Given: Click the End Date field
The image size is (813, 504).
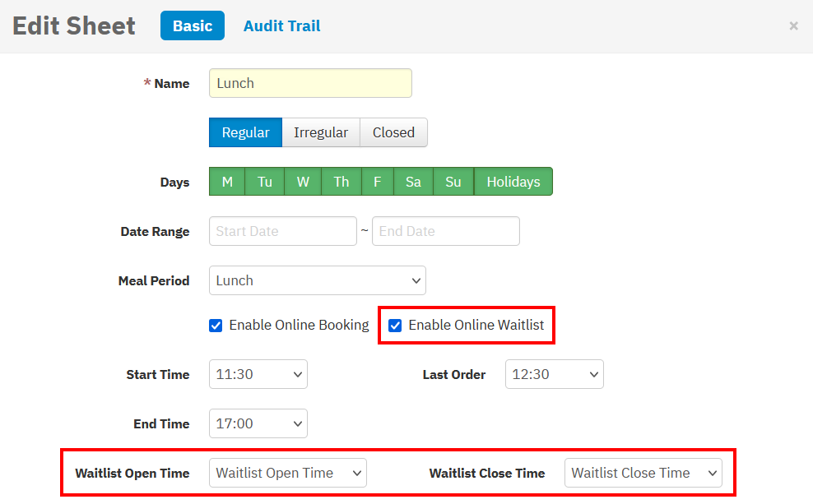Looking at the screenshot, I should pyautogui.click(x=445, y=231).
